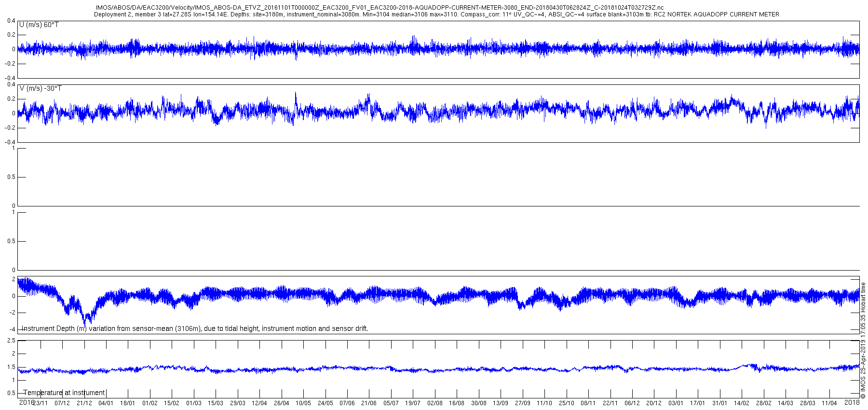Select the 28/03 date tick label
Image resolution: width=868 pixels, height=410 pixels.
pos(808,403)
